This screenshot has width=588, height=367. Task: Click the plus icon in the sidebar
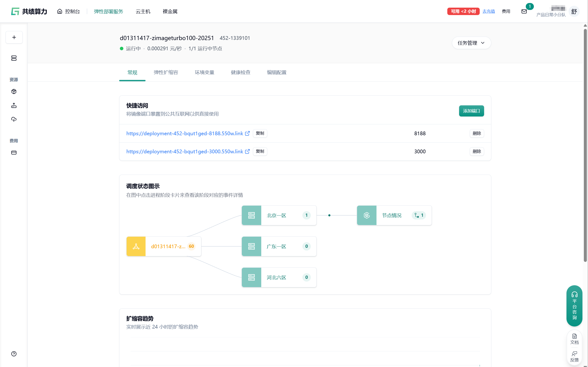tap(14, 37)
